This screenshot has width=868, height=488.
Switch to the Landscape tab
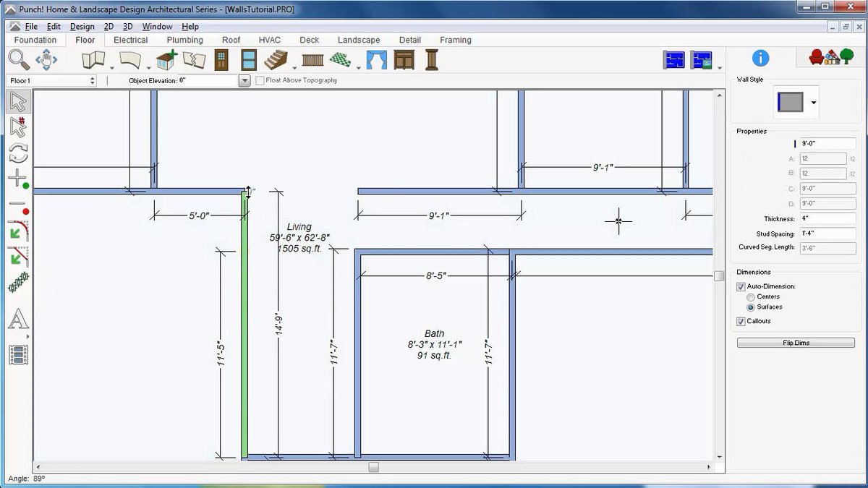(x=359, y=40)
